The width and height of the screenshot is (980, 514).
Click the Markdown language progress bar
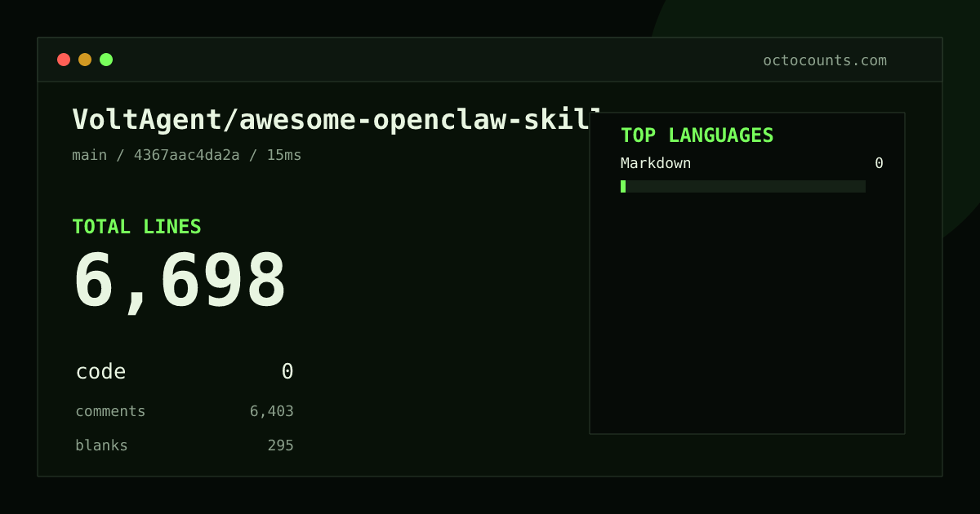(743, 186)
